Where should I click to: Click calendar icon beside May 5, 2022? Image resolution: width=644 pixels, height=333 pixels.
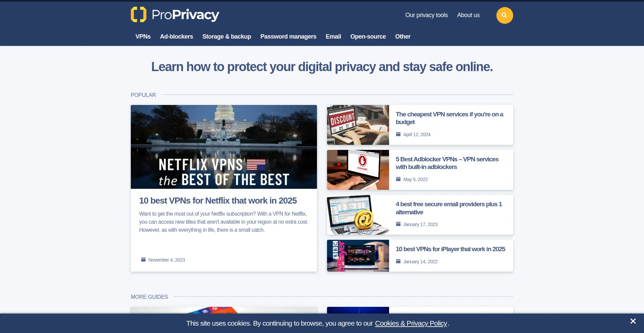[398, 179]
